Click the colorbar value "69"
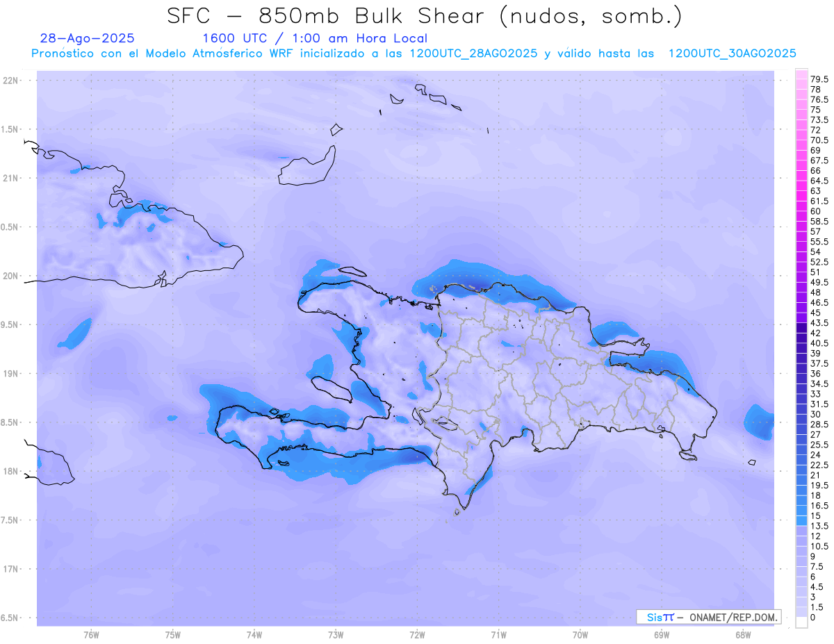The width and height of the screenshot is (834, 644). [x=815, y=150]
